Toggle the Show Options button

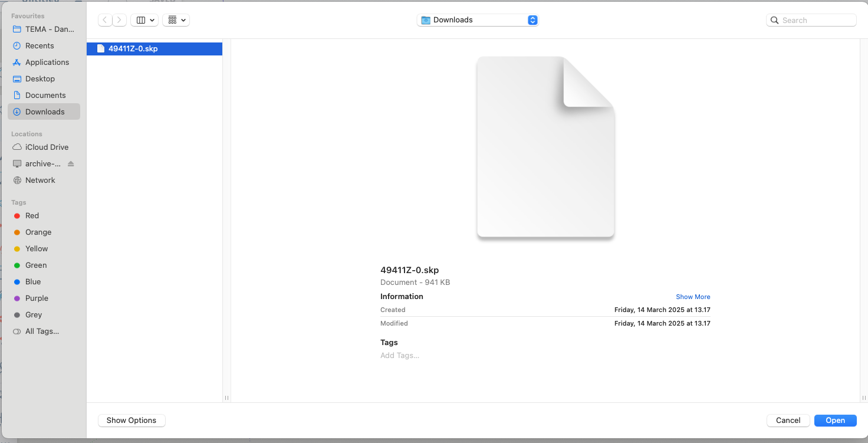pos(131,420)
